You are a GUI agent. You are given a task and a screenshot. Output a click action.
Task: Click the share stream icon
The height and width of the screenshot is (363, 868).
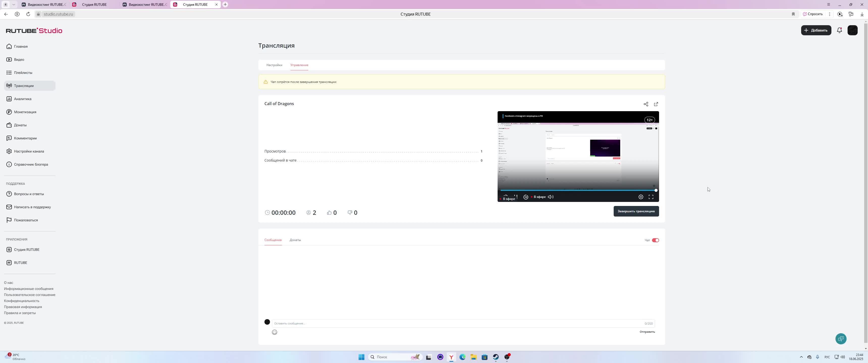click(x=646, y=104)
